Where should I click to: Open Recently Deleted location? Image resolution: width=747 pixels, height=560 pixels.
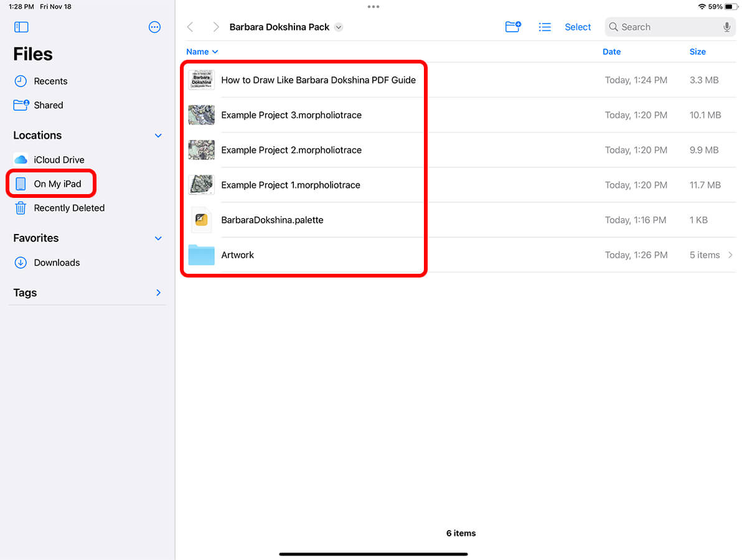click(x=68, y=208)
